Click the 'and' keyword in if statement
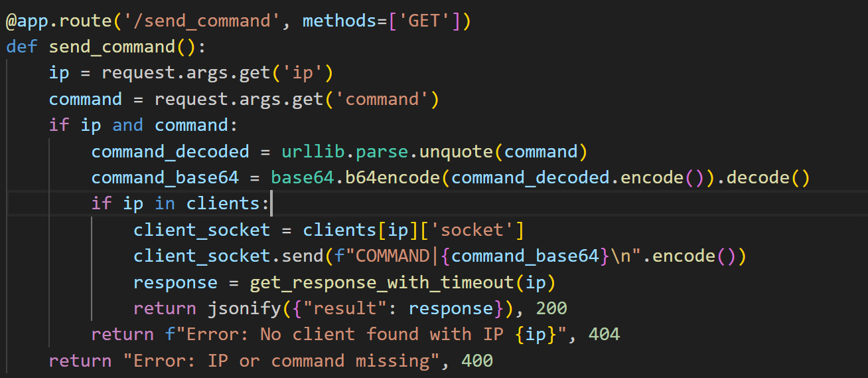868x378 pixels. coord(127,126)
